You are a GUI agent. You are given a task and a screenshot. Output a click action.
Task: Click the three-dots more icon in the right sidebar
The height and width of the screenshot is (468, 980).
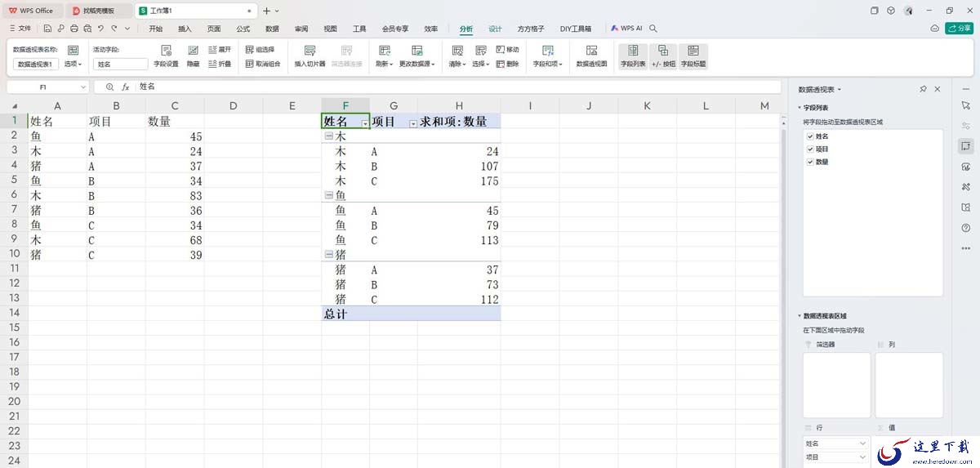(966, 248)
